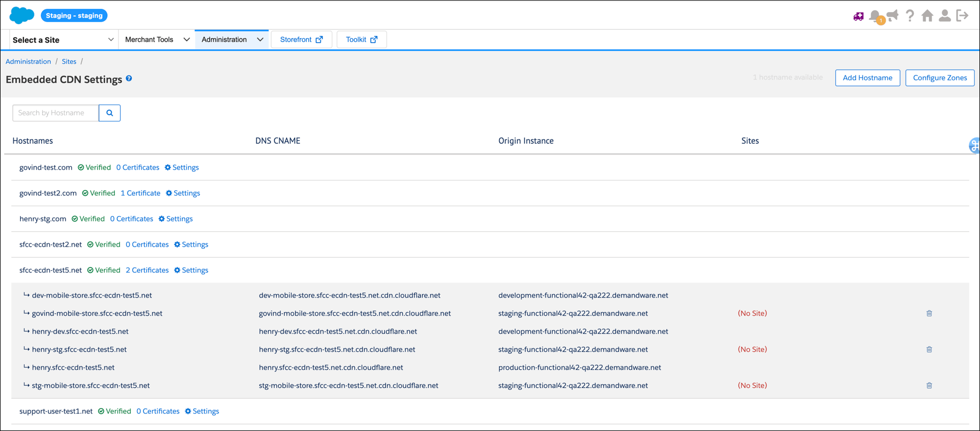980x431 pixels.
Task: Click Verified status for govind-test.com
Action: pyautogui.click(x=94, y=167)
